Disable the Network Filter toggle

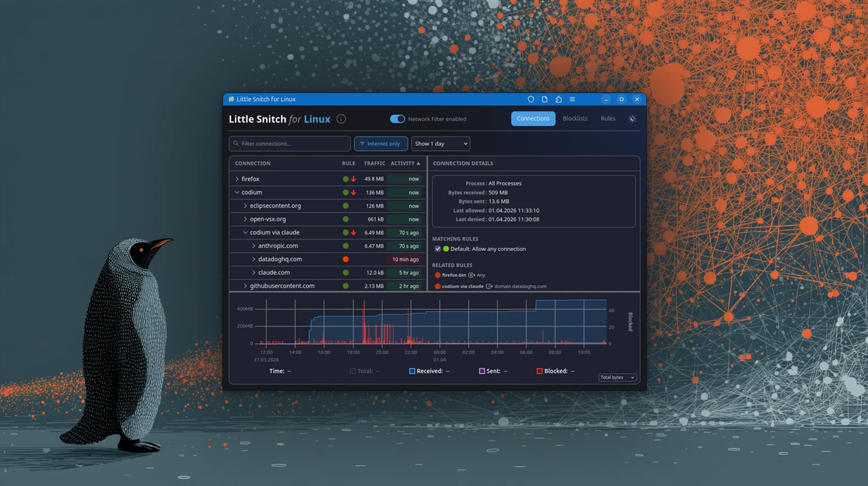coord(398,119)
